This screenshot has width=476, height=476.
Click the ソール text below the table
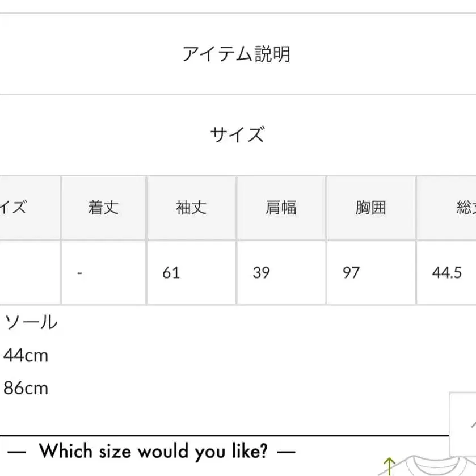(x=31, y=322)
